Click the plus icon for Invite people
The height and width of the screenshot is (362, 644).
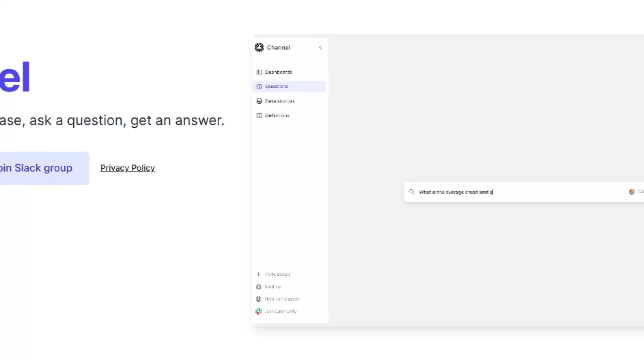point(258,274)
